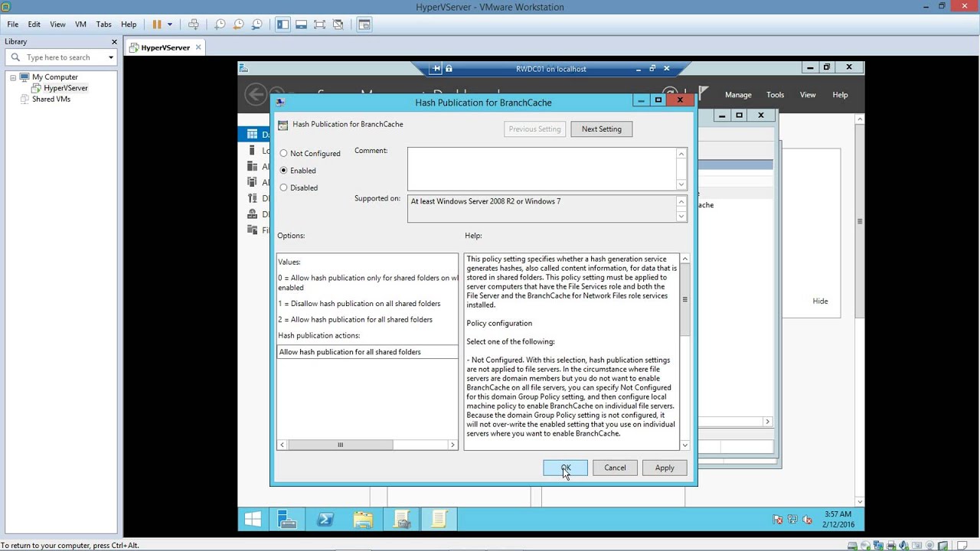Click the Server Manager back arrow
Viewport: 980px width, 551px height.
click(256, 94)
